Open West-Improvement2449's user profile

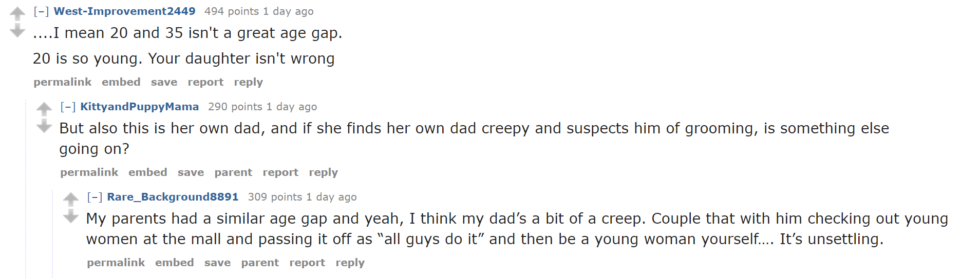[124, 11]
